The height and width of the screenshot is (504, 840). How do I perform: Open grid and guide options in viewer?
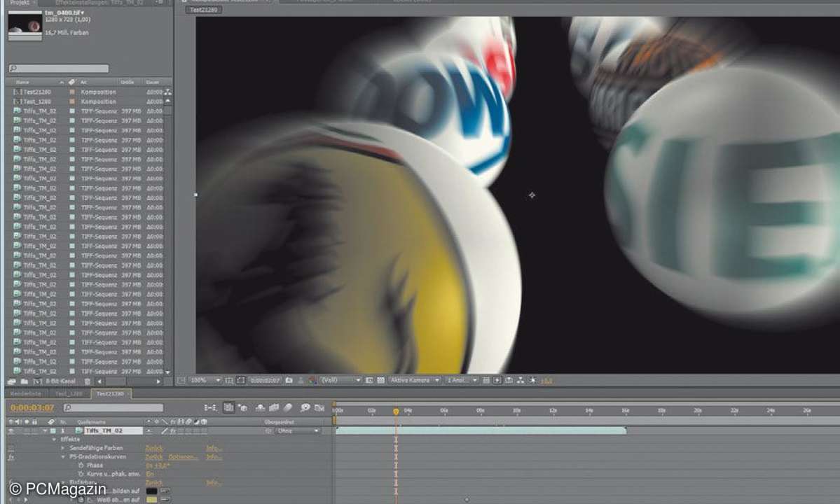click(x=229, y=380)
